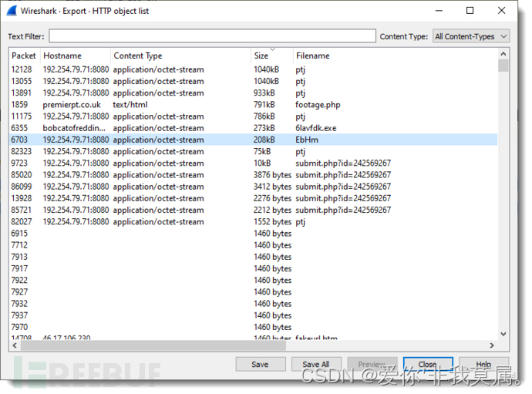Select packet 7970 row
This screenshot has height=394, width=532.
tap(253, 327)
